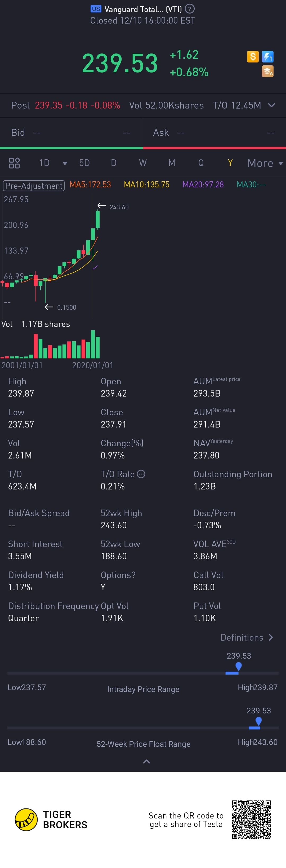Tap the T/O 12.45M value
The width and height of the screenshot is (286, 868).
(x=237, y=105)
